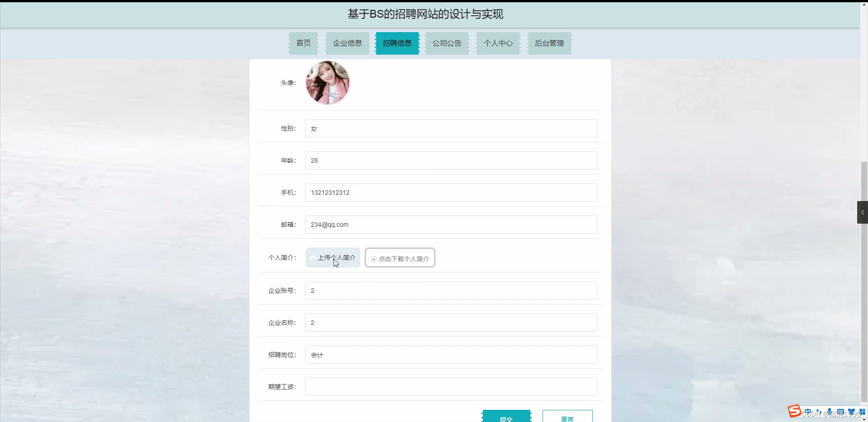Click the 期望工资 input field
The width and height of the screenshot is (868, 422).
coord(450,386)
